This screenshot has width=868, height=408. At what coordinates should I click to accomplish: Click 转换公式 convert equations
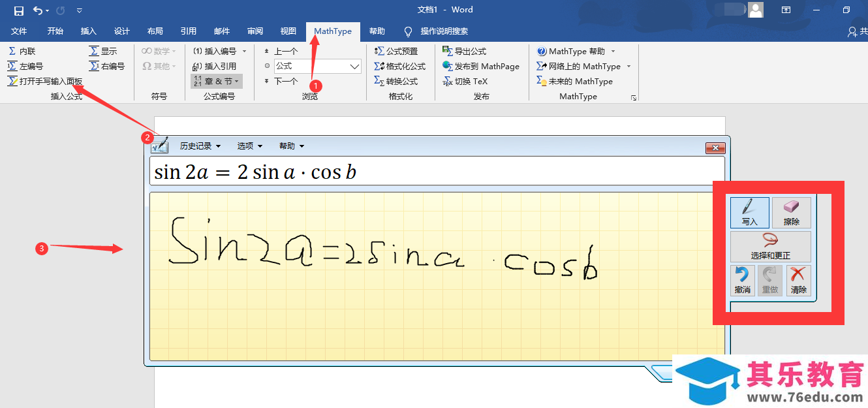(x=396, y=81)
